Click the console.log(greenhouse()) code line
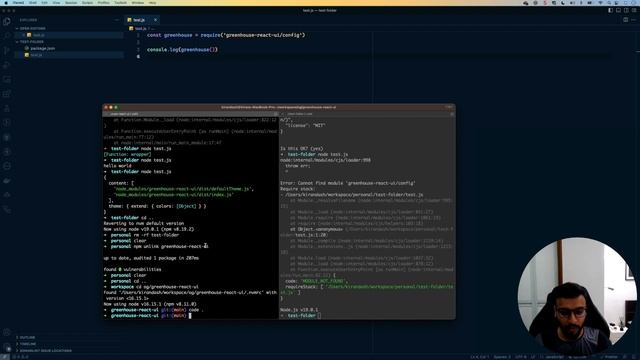The height and width of the screenshot is (360, 640). [x=182, y=49]
